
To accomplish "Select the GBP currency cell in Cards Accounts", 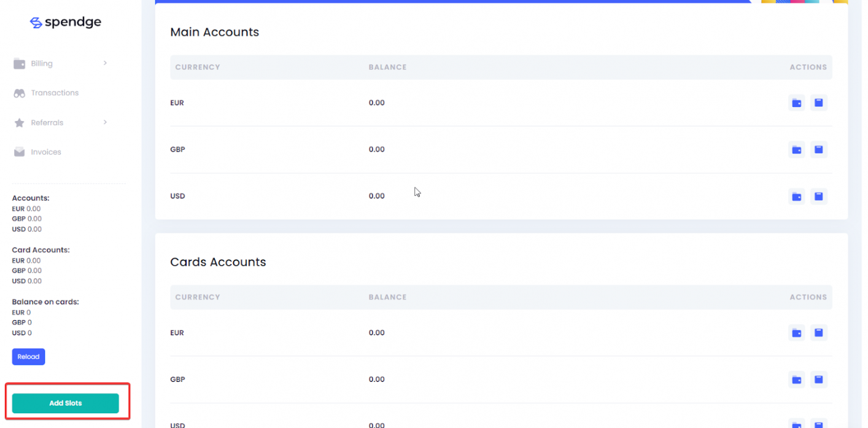I will pos(177,379).
